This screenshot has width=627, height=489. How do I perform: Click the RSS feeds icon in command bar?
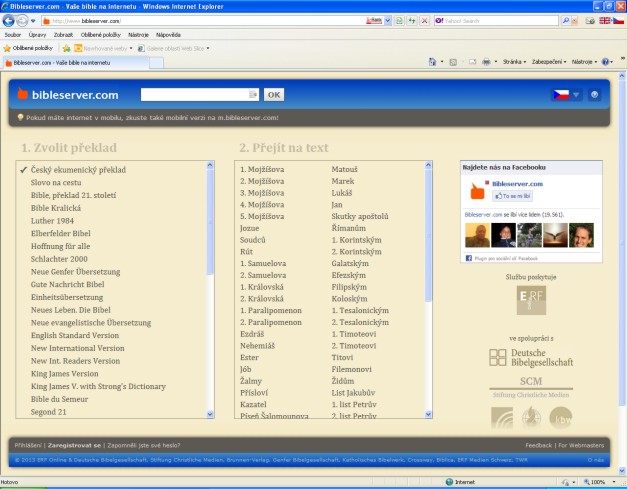453,62
